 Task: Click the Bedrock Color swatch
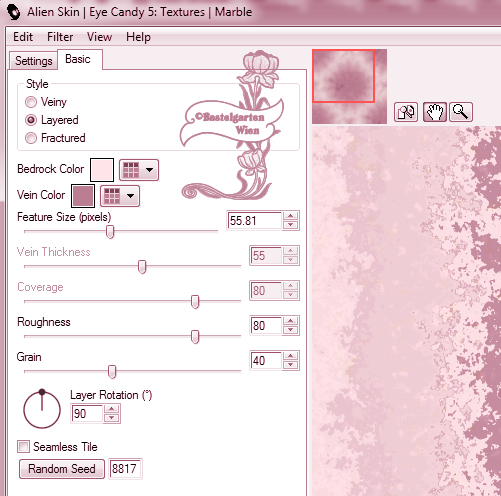pyautogui.click(x=102, y=170)
